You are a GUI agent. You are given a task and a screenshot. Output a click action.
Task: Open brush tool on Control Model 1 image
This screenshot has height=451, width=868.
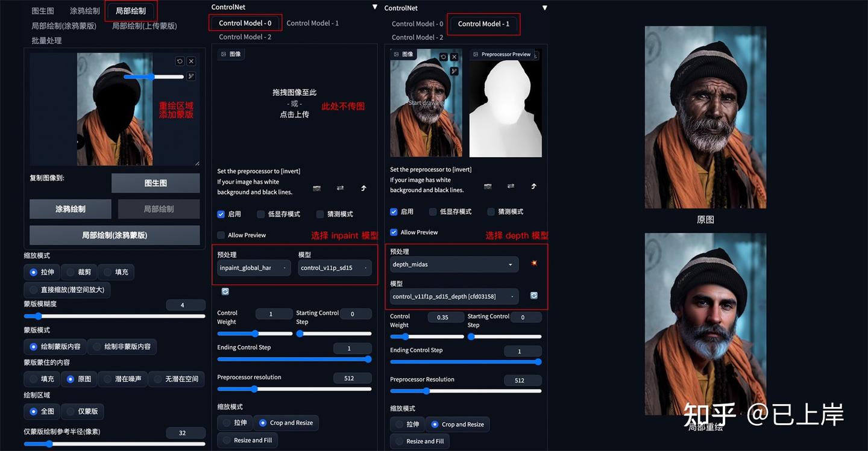coord(454,71)
